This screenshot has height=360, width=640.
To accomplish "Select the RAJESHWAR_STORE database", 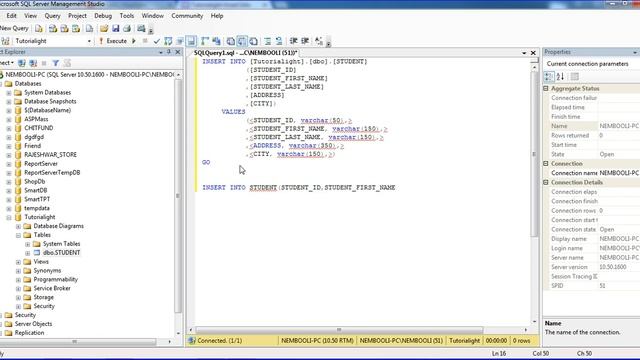I will click(x=50, y=155).
